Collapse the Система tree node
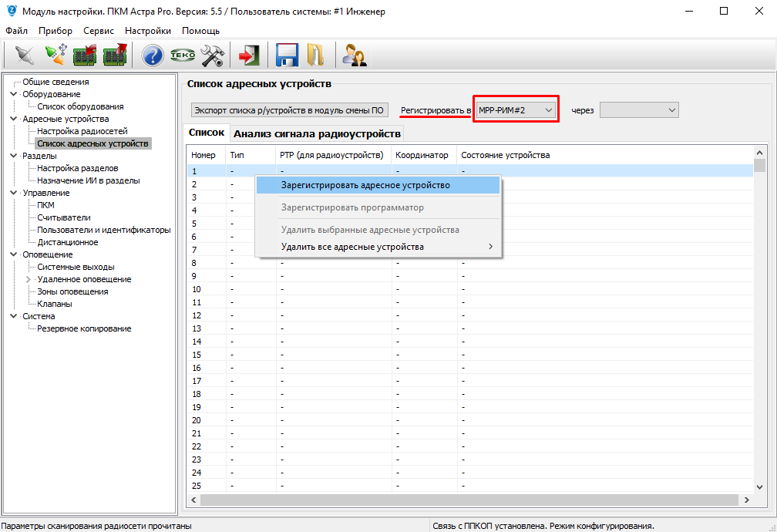Viewport: 777px width, 532px height. pos(13,316)
